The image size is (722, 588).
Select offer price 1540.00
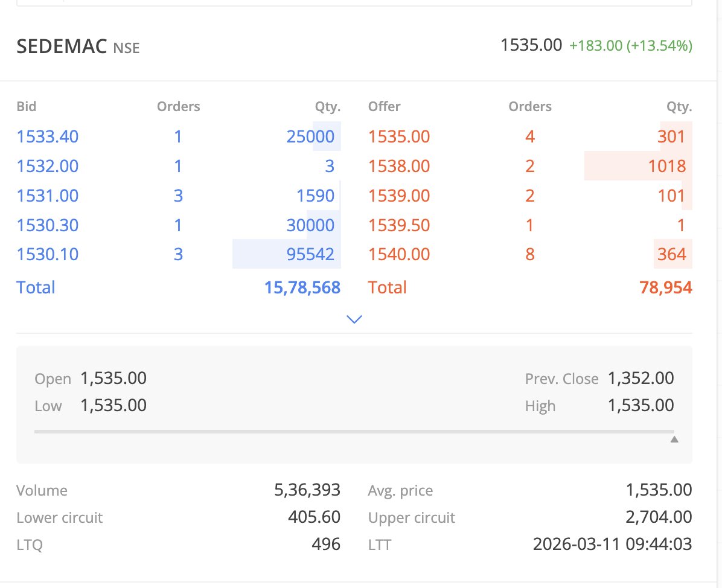pyautogui.click(x=399, y=254)
